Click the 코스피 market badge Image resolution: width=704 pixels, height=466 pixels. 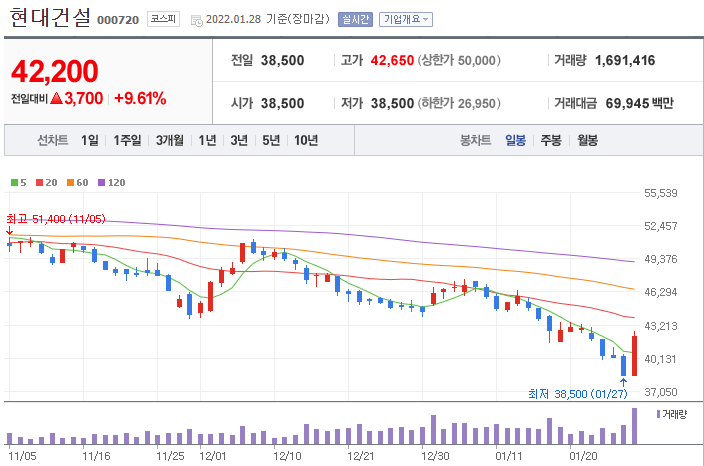163,19
